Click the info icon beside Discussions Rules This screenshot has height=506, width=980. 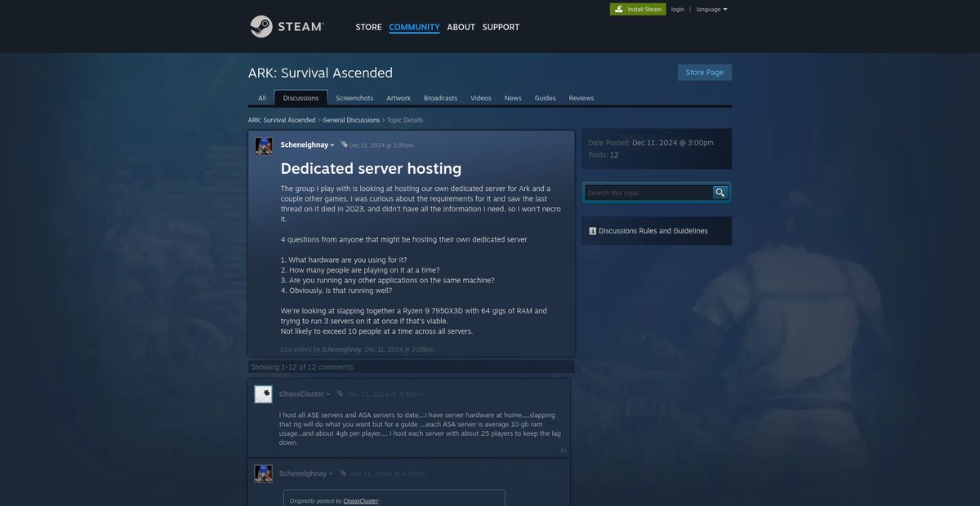click(x=592, y=231)
